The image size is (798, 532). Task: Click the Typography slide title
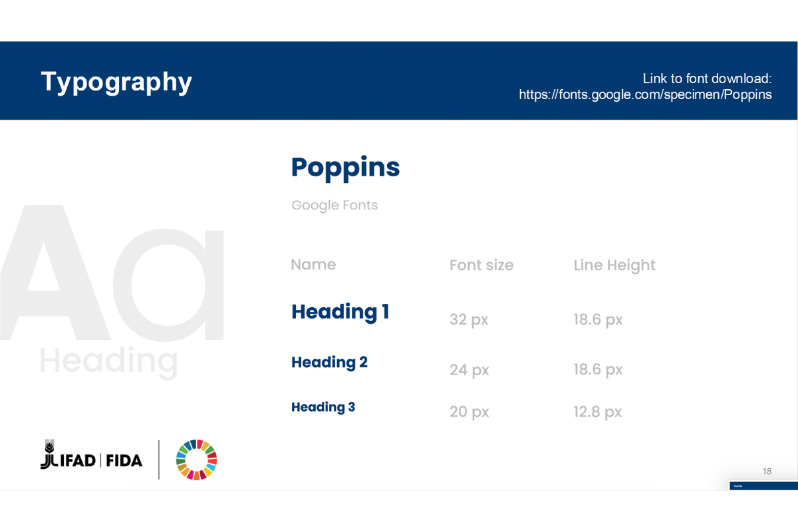[116, 81]
